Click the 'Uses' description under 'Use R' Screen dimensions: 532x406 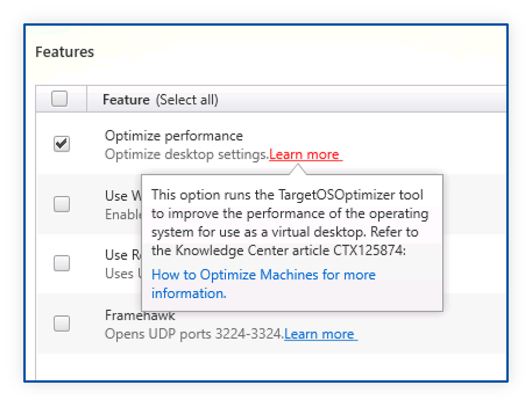[x=120, y=273]
